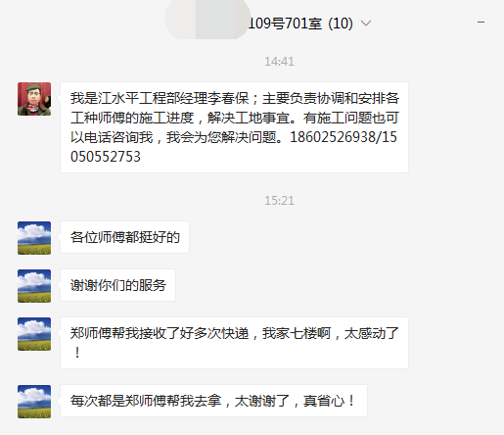This screenshot has height=435, width=504.
Task: Select the '各位师傅都挺好的' message bubble
Action: 124,237
